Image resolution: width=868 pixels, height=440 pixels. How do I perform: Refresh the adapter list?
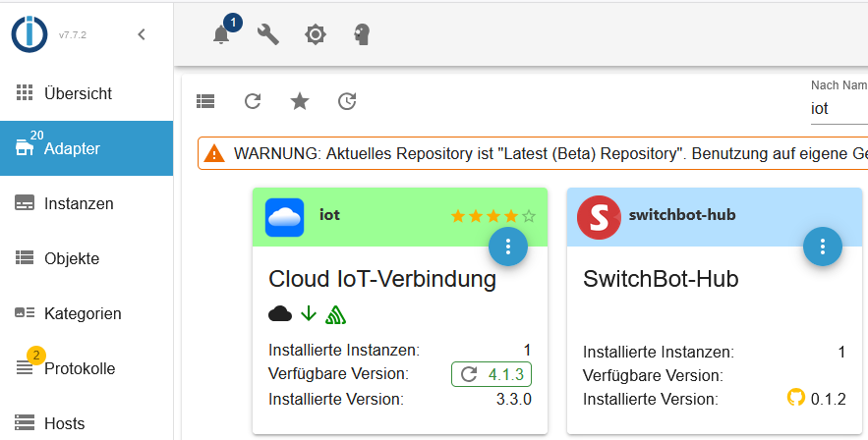coord(253,100)
